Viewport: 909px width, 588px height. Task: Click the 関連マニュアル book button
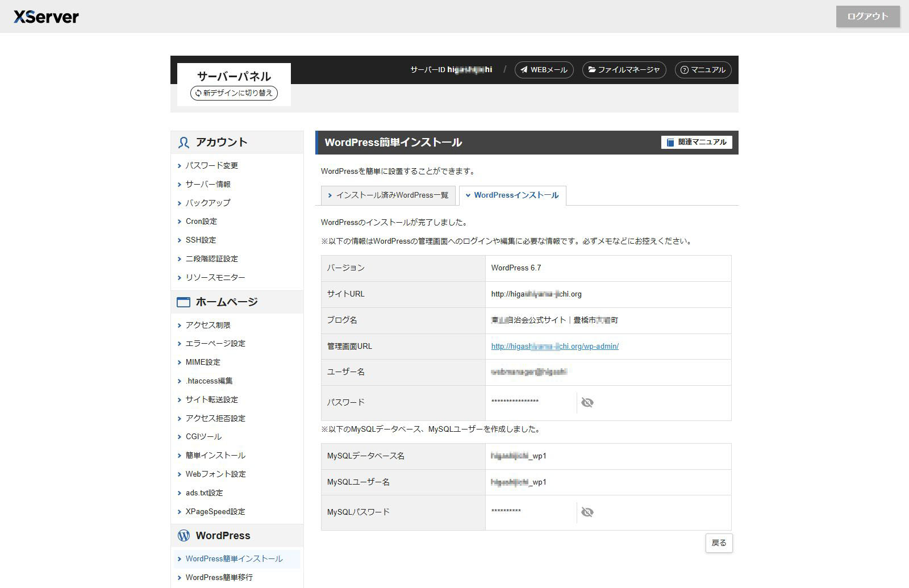click(x=697, y=142)
